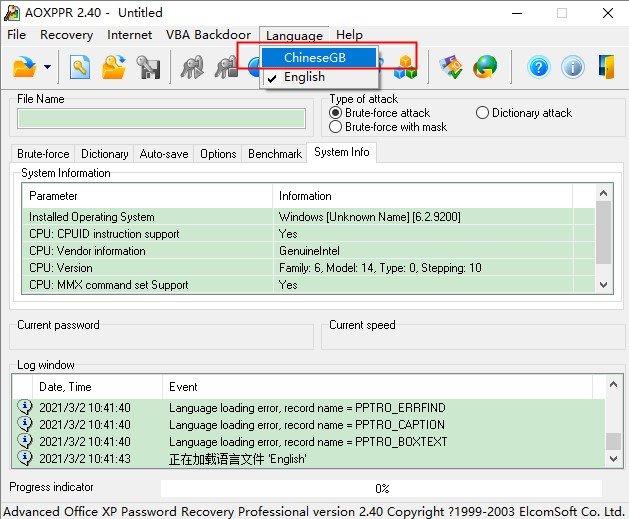Click the Information column header
The width and height of the screenshot is (629, 519).
click(423, 196)
